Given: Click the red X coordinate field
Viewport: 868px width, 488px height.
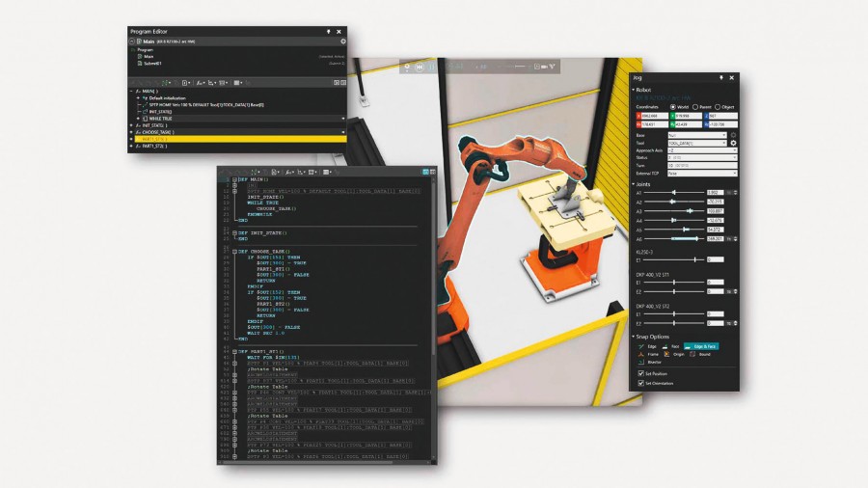Looking at the screenshot, I should 652,116.
